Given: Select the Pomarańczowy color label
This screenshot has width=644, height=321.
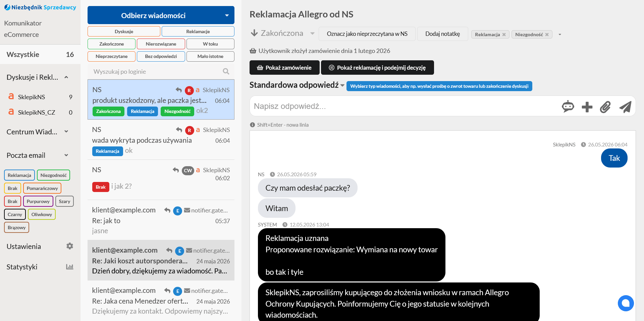Looking at the screenshot, I should (x=42, y=188).
